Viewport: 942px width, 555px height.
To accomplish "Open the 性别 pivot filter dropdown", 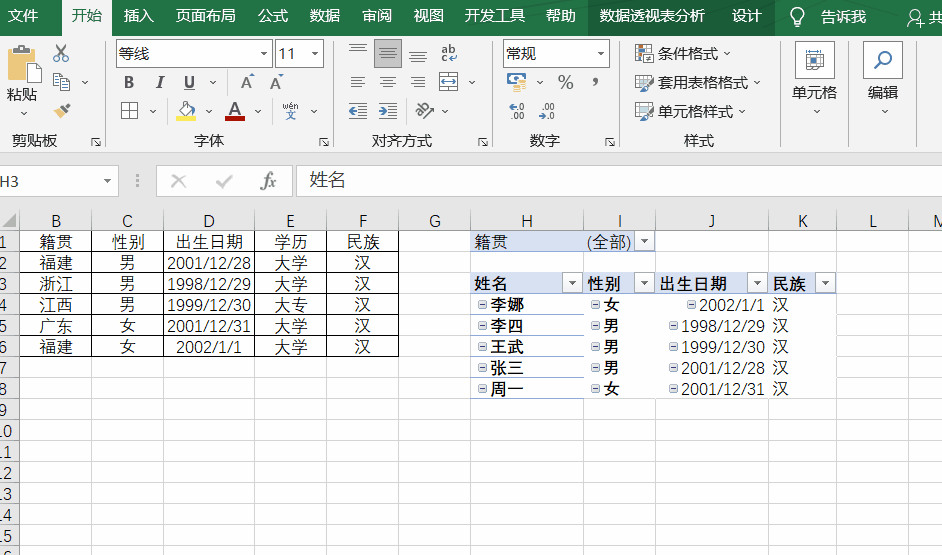I will 645,283.
